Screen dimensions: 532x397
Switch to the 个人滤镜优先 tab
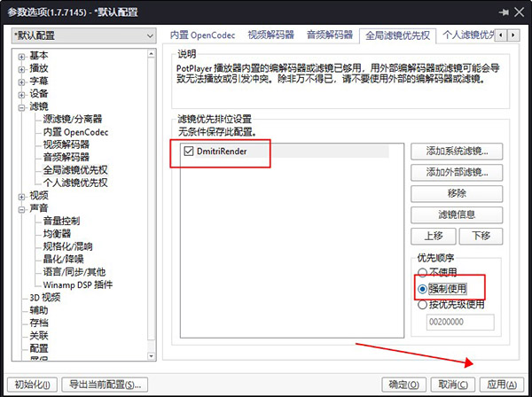(x=468, y=35)
